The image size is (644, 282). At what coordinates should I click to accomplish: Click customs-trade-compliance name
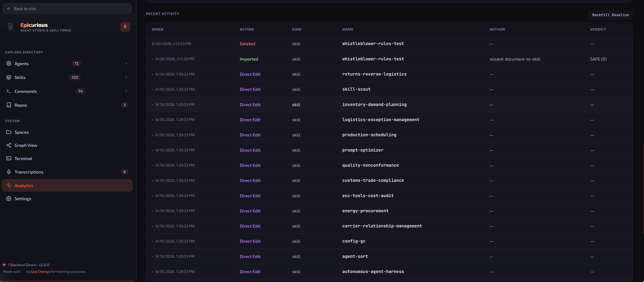[373, 180]
